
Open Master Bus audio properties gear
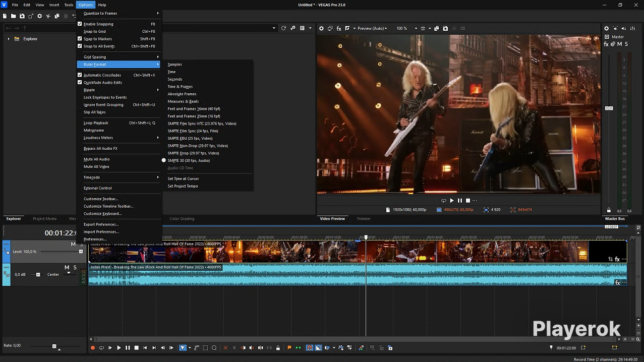pyautogui.click(x=607, y=29)
